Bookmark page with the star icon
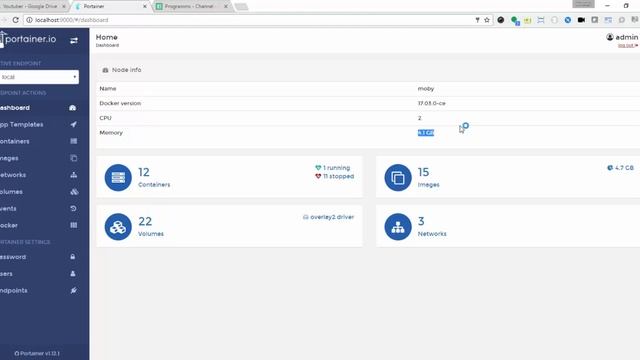 [487, 20]
